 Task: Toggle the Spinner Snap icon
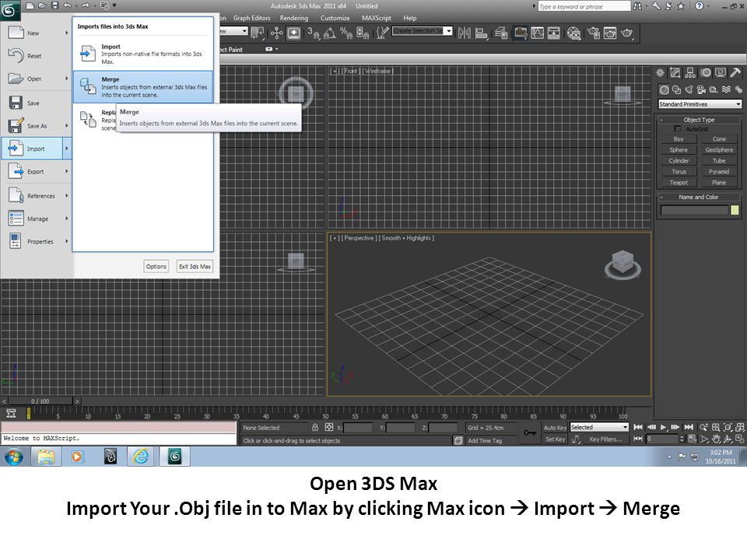(x=363, y=33)
